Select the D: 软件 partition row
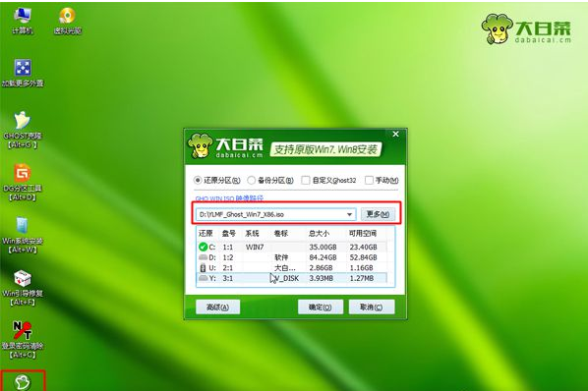588x391 pixels. coord(292,257)
